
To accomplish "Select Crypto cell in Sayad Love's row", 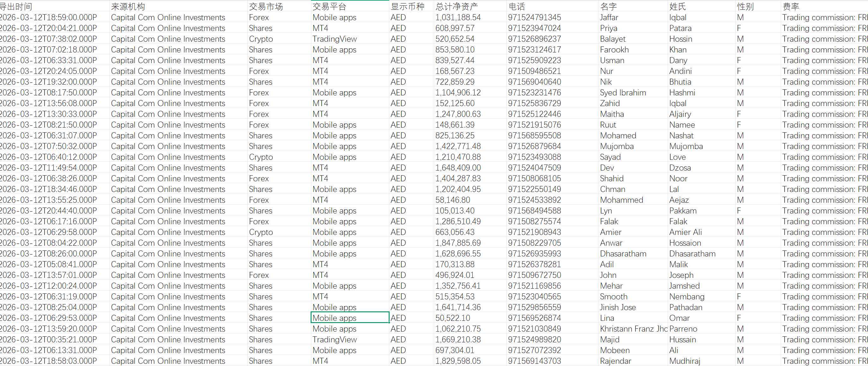I will pyautogui.click(x=279, y=157).
